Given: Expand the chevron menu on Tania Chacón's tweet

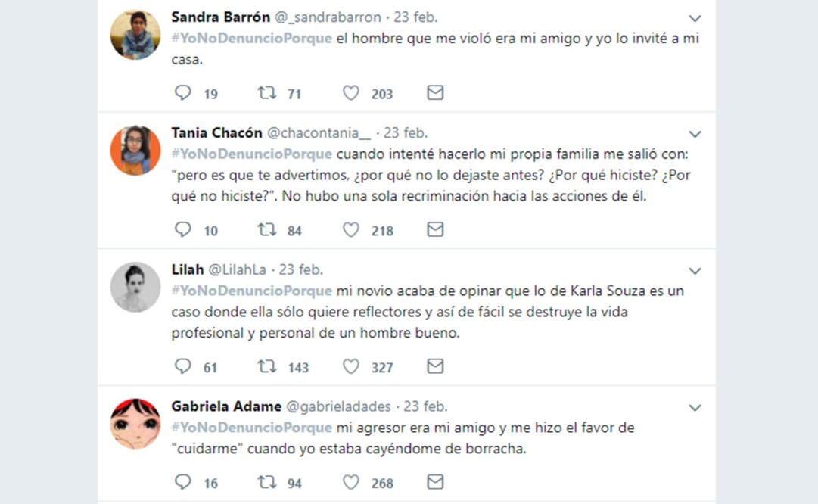Looking at the screenshot, I should (x=695, y=134).
